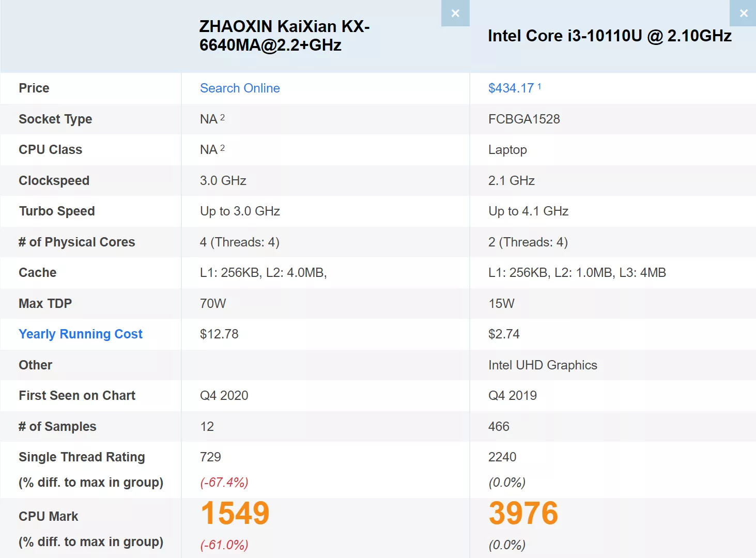This screenshot has height=558, width=756.
Task: Select the 729 single thread rating
Action: click(x=210, y=457)
